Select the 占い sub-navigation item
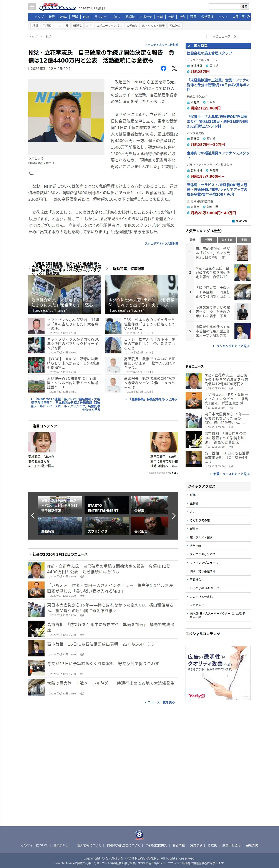 point(59,26)
